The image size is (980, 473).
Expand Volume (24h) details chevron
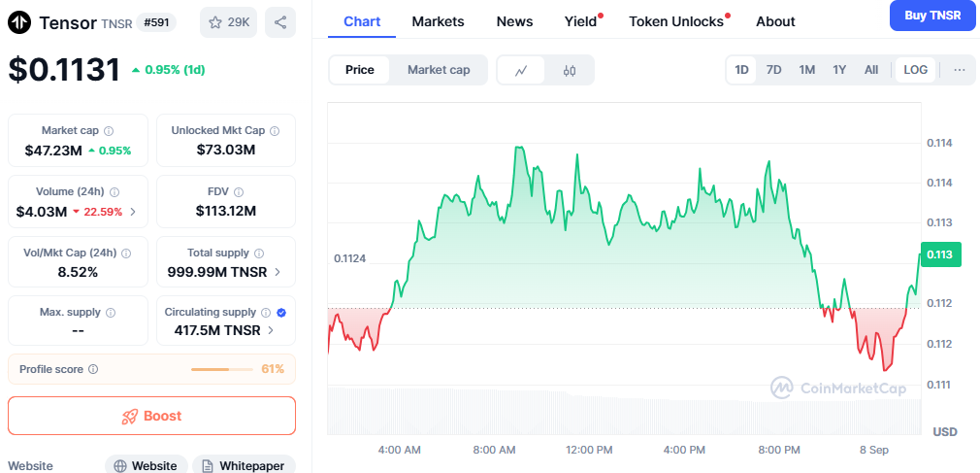(133, 212)
